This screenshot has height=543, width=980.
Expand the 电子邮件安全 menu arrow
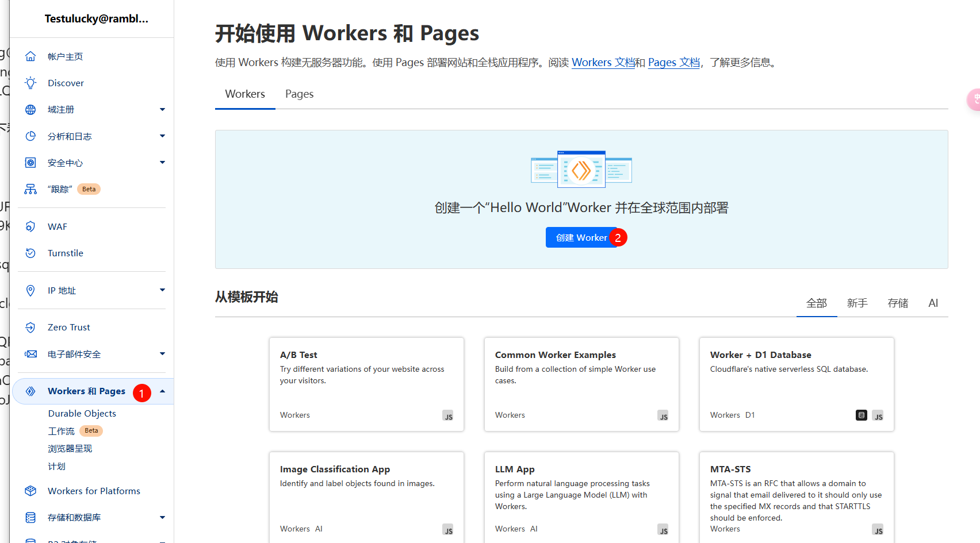pyautogui.click(x=162, y=353)
